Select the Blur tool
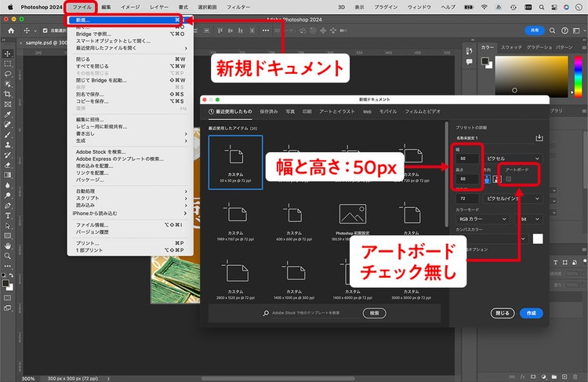588x382 pixels. pyautogui.click(x=8, y=185)
